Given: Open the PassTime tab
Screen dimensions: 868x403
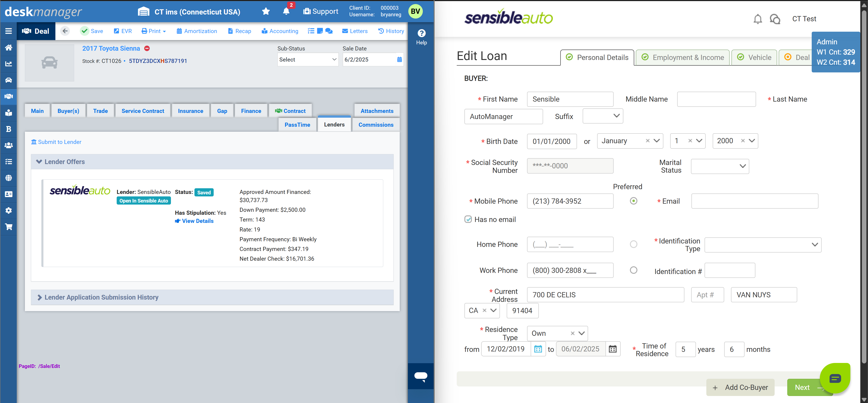Looking at the screenshot, I should (x=297, y=125).
